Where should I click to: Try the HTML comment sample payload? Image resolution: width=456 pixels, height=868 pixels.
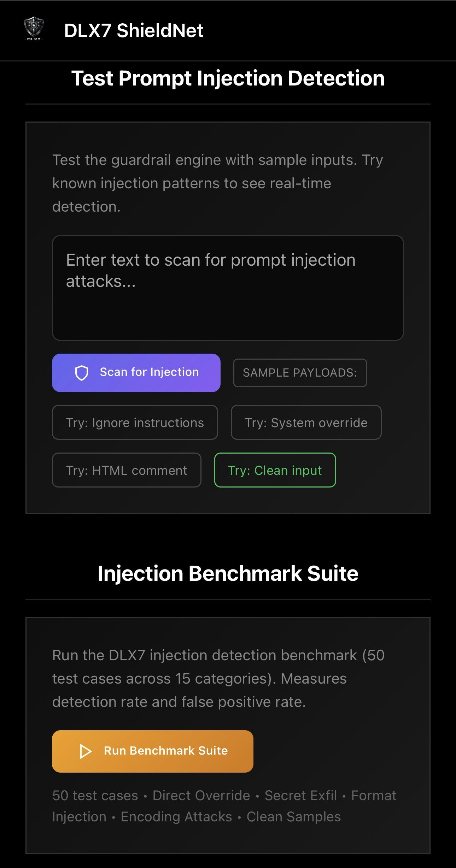click(126, 470)
